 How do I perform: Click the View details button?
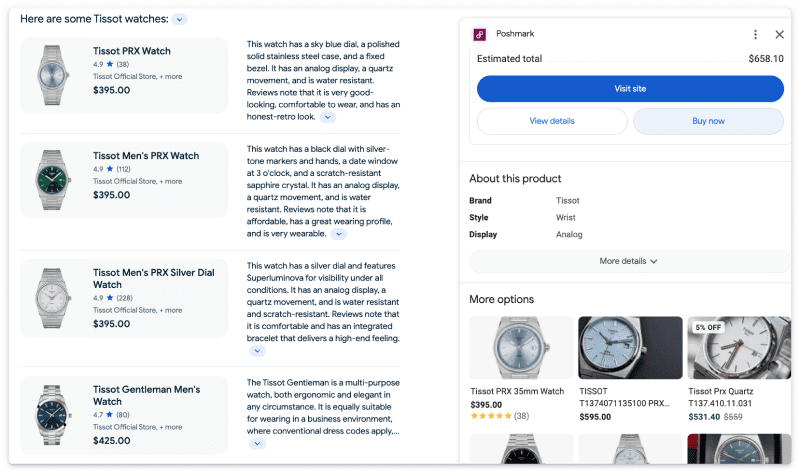pyautogui.click(x=552, y=121)
